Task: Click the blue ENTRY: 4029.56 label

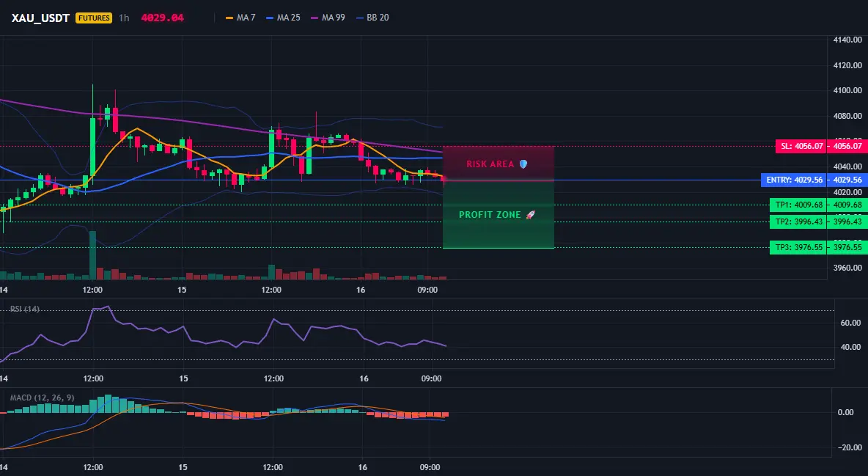Action: click(794, 180)
